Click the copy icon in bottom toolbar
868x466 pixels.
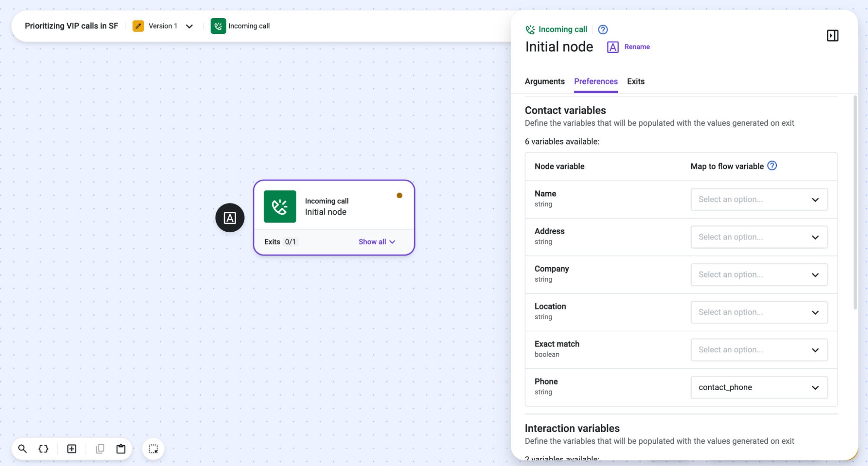pyautogui.click(x=100, y=449)
